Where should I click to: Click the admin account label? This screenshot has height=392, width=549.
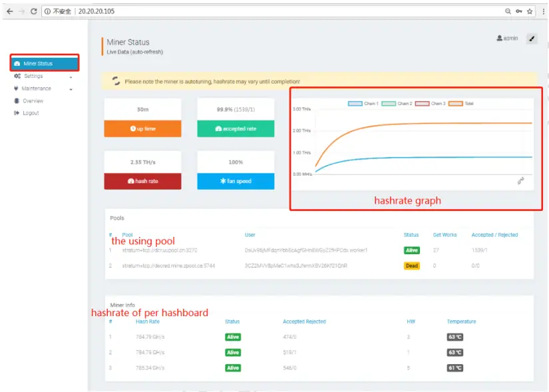point(508,38)
